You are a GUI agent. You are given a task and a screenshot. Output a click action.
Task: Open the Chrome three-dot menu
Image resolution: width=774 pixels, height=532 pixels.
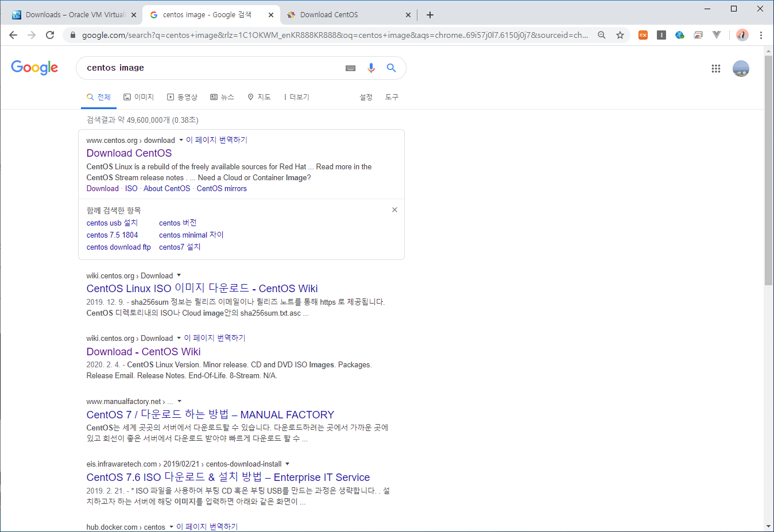point(761,35)
